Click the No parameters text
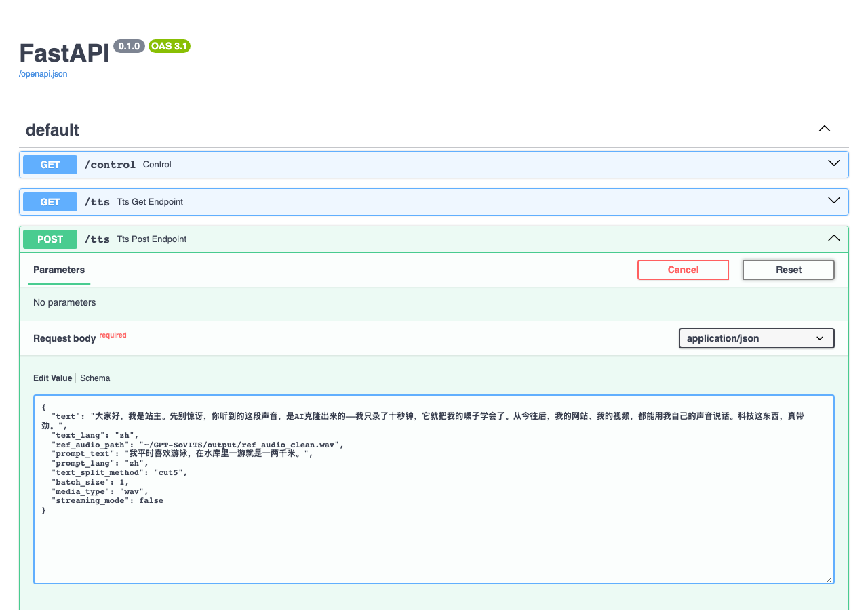Screen dimensions: 868x610 [64, 302]
